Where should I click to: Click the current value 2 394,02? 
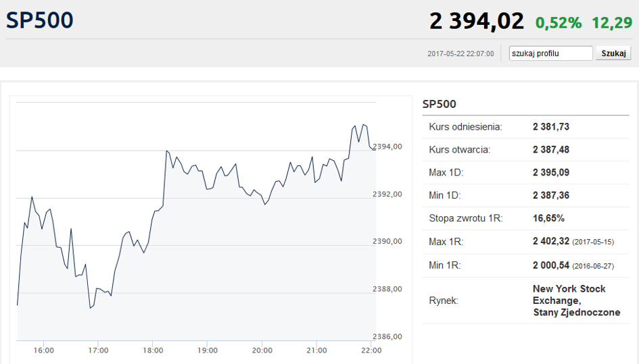[477, 21]
